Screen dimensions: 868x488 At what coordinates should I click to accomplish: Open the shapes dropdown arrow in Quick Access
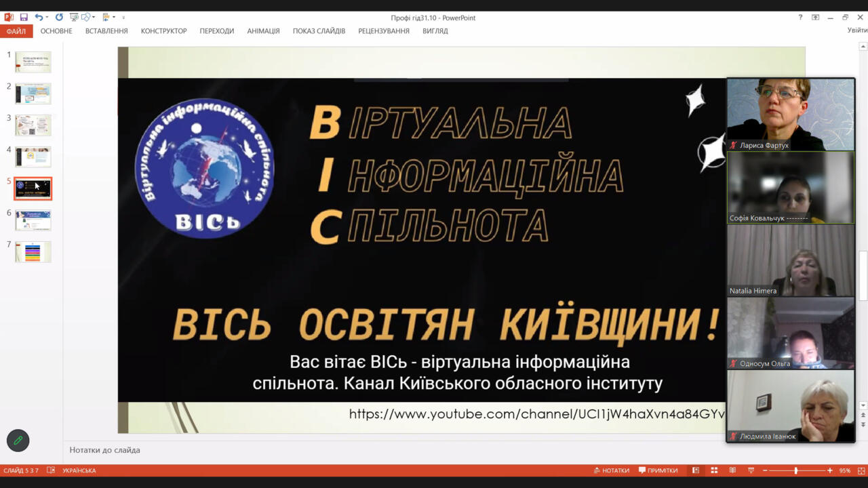(x=95, y=18)
